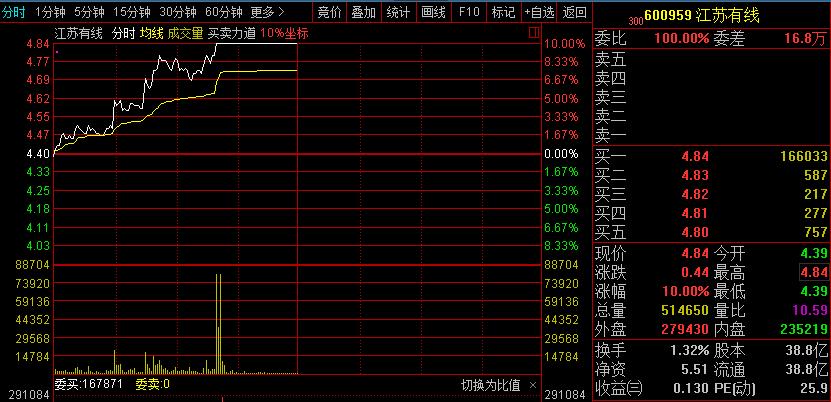Toggle the 10%坐标 scale option

coord(284,34)
